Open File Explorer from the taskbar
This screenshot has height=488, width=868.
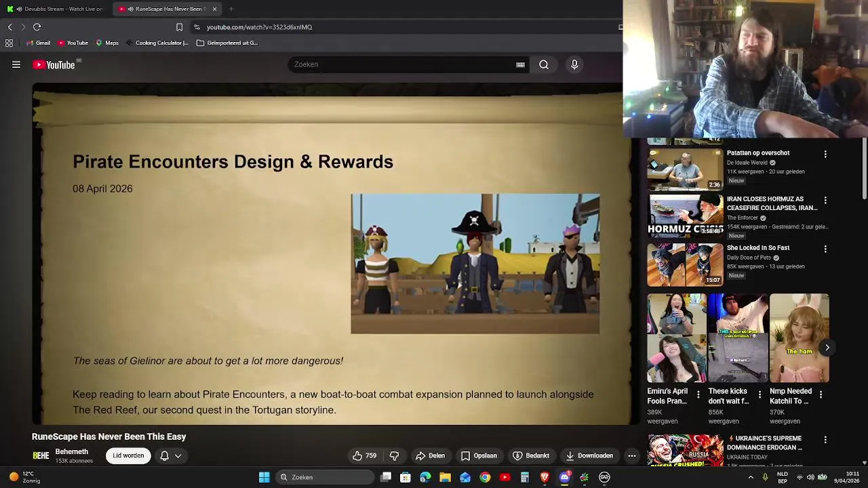coord(445,477)
